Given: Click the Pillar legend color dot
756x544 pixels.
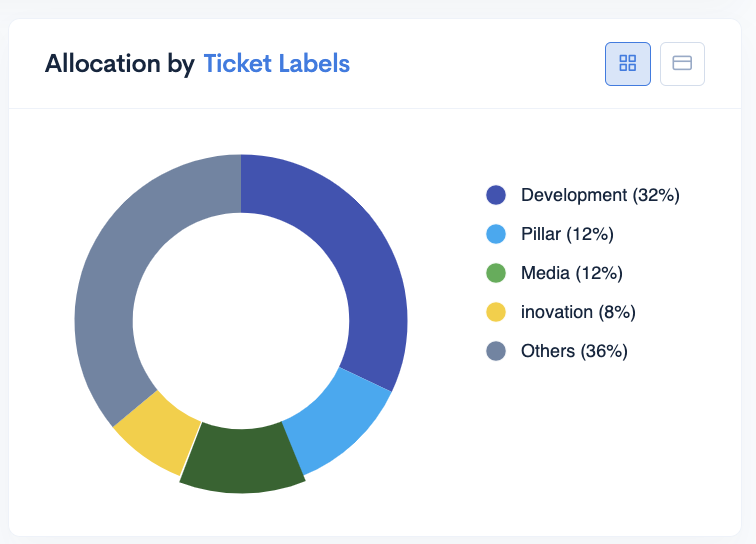Looking at the screenshot, I should [496, 234].
